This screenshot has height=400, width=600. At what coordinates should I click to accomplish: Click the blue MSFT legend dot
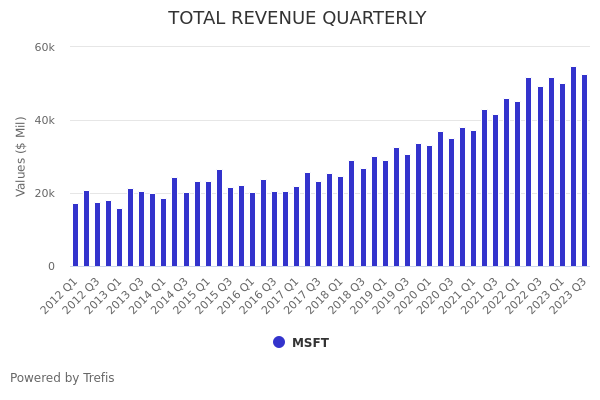(x=279, y=342)
